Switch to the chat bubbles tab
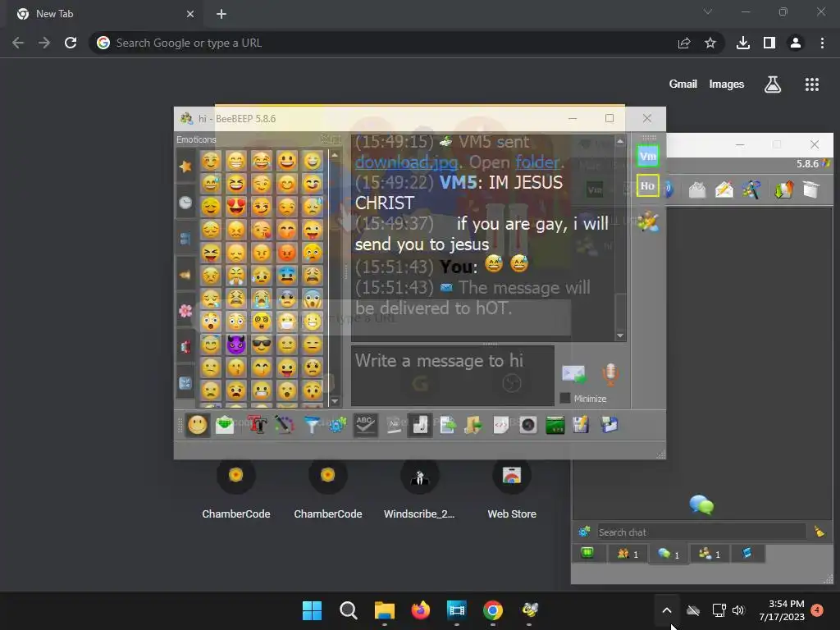Viewport: 840px width, 630px height. coord(668,554)
